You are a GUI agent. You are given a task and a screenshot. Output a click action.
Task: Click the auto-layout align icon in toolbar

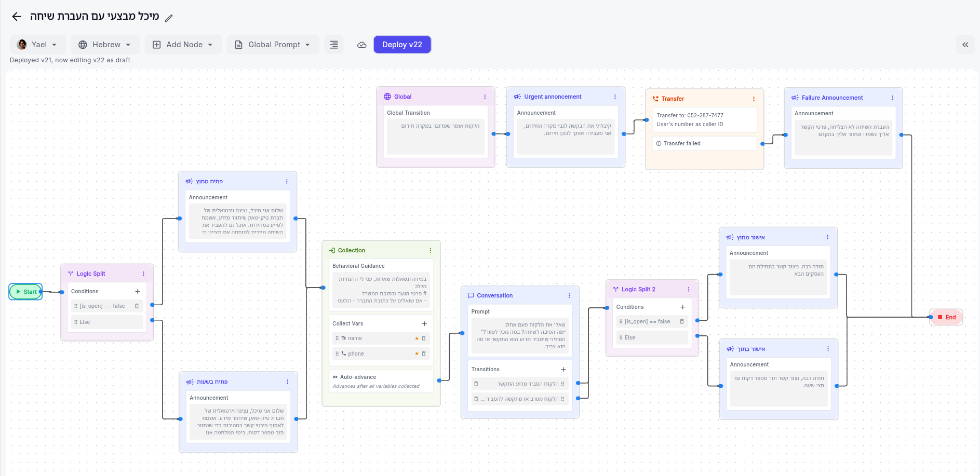[x=334, y=45]
